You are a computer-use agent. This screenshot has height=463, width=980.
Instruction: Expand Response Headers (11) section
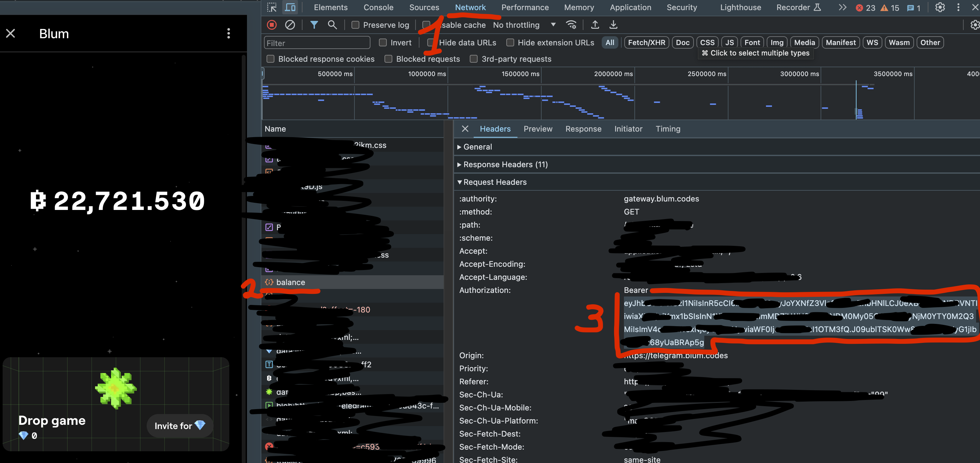(x=502, y=164)
